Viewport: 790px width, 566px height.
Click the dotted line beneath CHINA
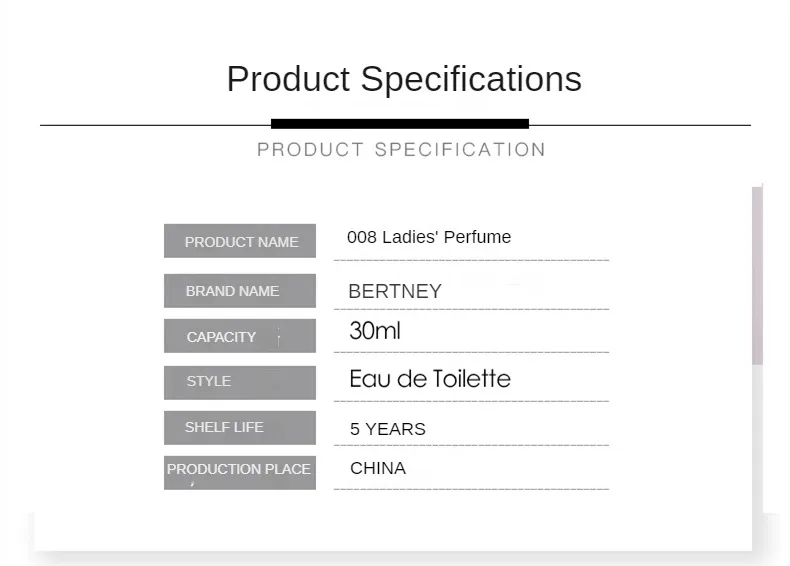coord(471,489)
